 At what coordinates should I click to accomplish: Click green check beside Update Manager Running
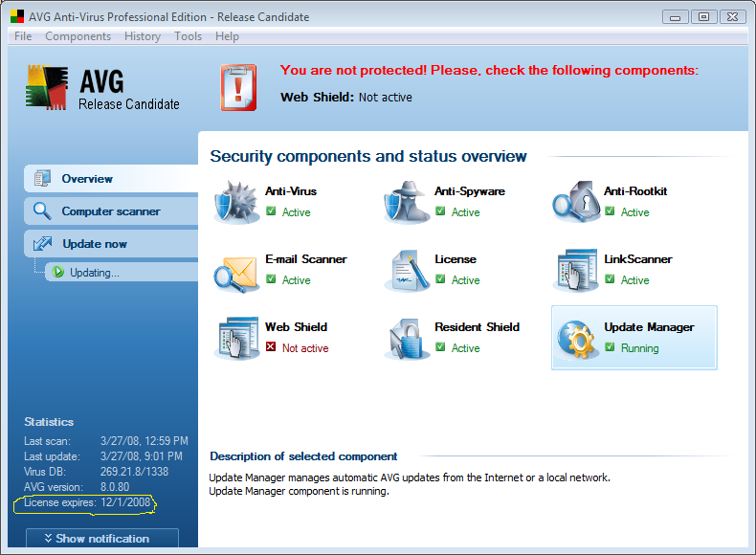(x=610, y=346)
